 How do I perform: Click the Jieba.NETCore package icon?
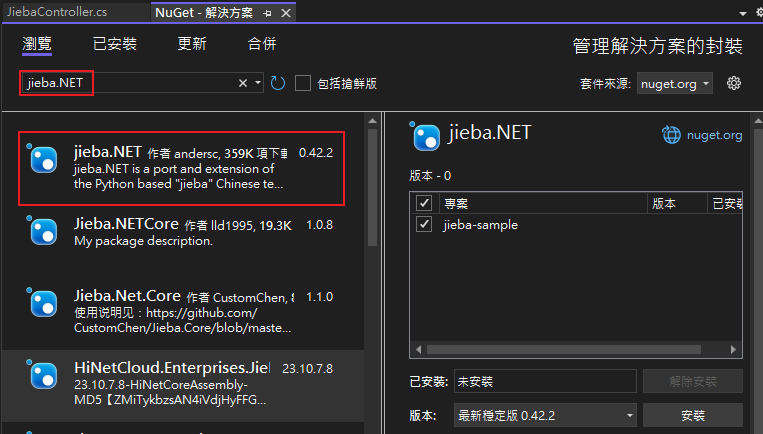click(x=43, y=232)
